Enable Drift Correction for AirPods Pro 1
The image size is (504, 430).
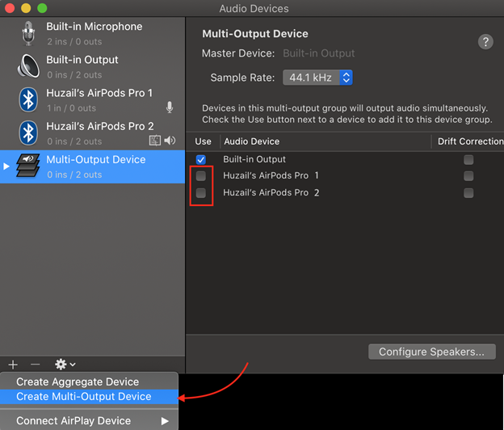(x=468, y=176)
